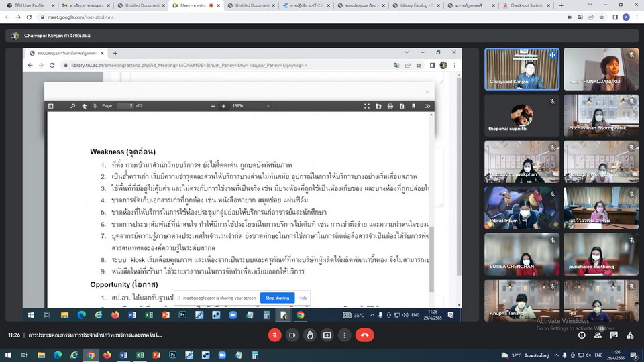Screen dimensions: 644x362
Task: Toggle Chrome side panel icon
Action: pos(615,17)
